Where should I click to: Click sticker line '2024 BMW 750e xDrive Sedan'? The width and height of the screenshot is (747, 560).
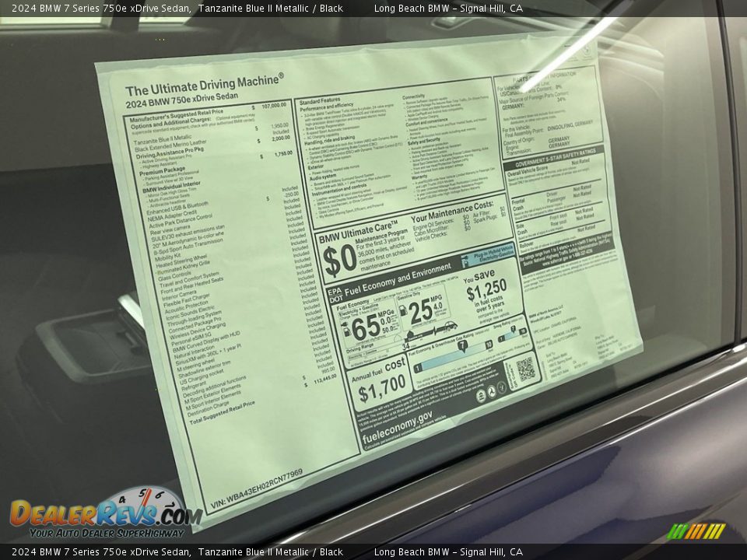[x=181, y=100]
